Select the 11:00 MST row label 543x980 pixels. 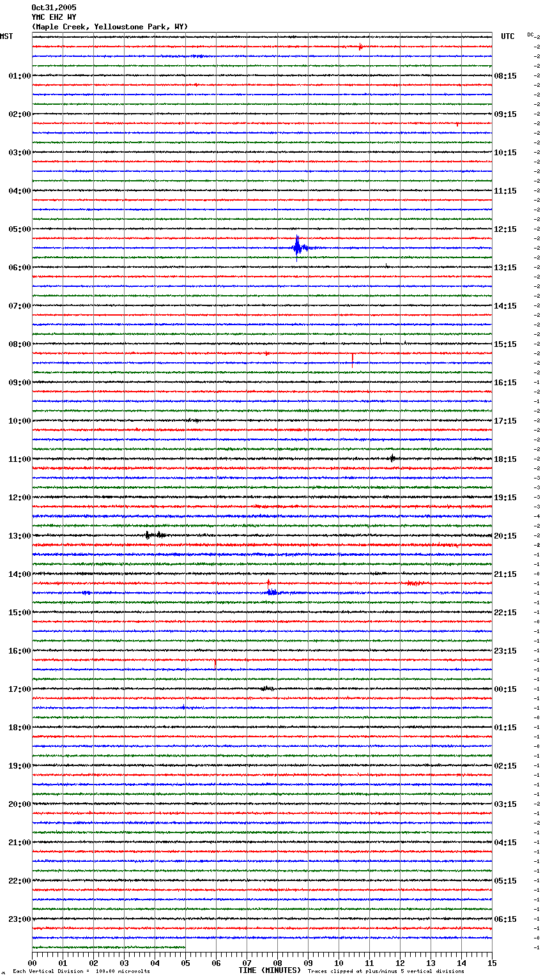click(x=19, y=459)
